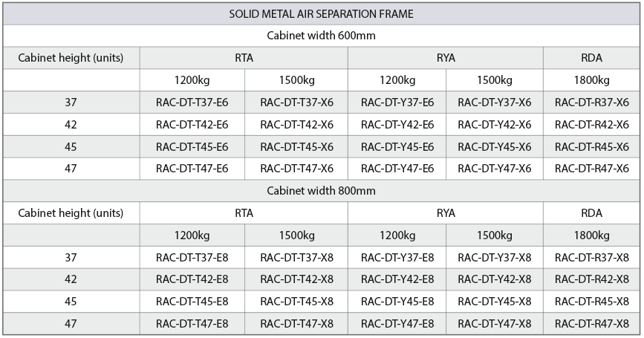644x338 pixels.
Task: Select cell RAC-DT-R47-X8
Action: (592, 324)
